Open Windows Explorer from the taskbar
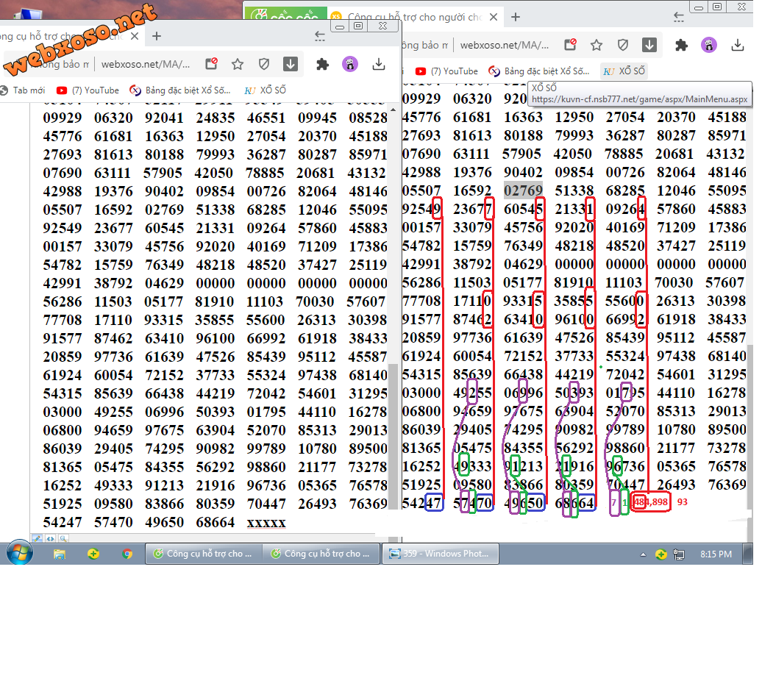The height and width of the screenshot is (700, 762). pyautogui.click(x=60, y=554)
